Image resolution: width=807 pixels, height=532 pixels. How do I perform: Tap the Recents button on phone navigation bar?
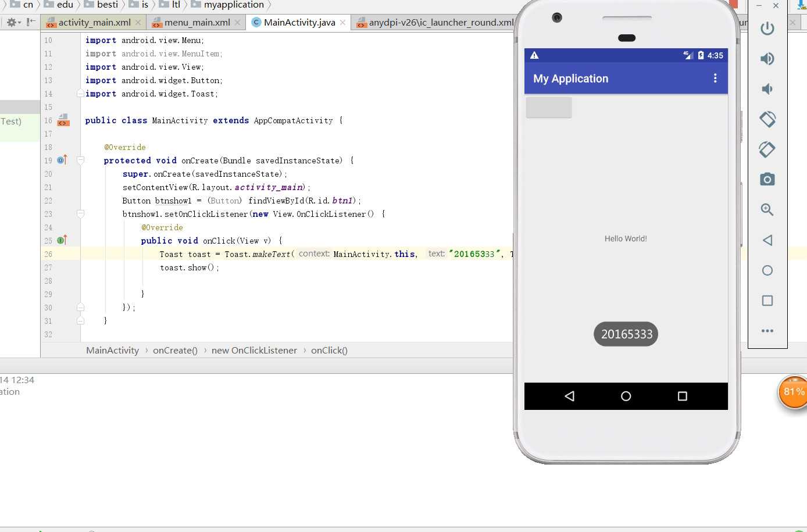click(x=683, y=396)
